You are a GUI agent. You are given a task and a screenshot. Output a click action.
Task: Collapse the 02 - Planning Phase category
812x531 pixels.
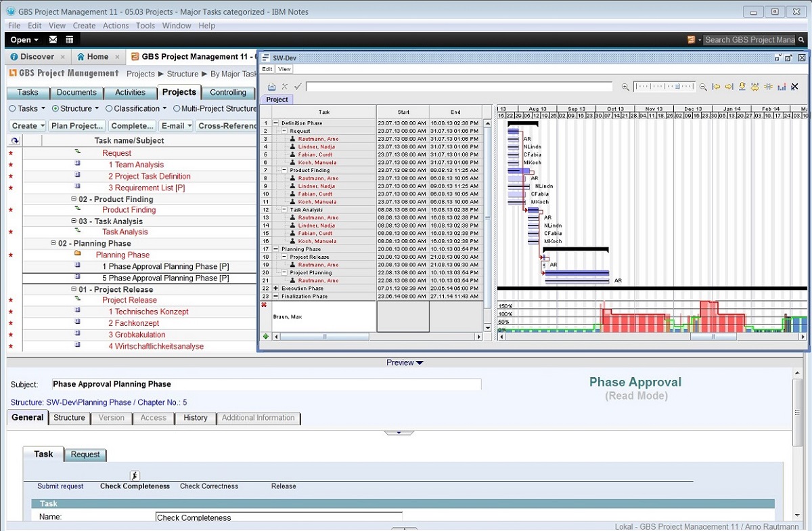coord(53,243)
